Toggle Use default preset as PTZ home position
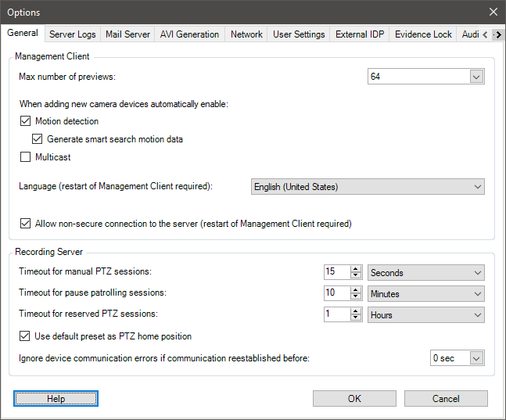Image resolution: width=506 pixels, height=420 pixels. point(26,336)
